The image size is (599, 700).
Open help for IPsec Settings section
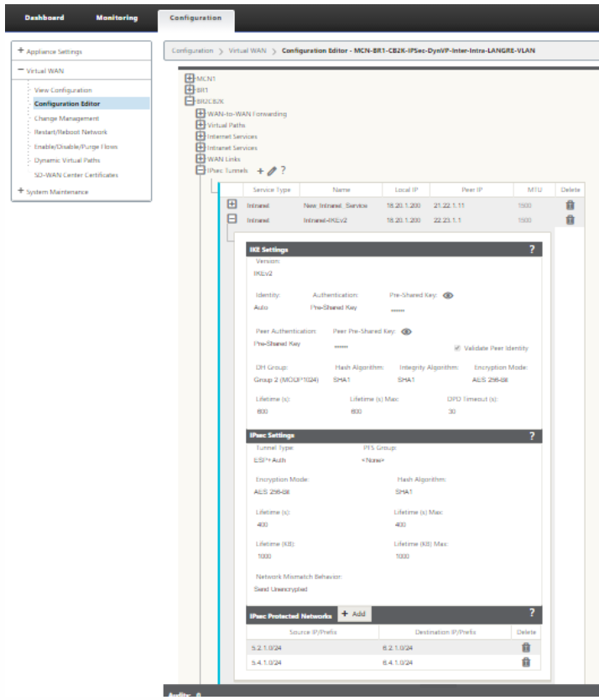click(532, 436)
